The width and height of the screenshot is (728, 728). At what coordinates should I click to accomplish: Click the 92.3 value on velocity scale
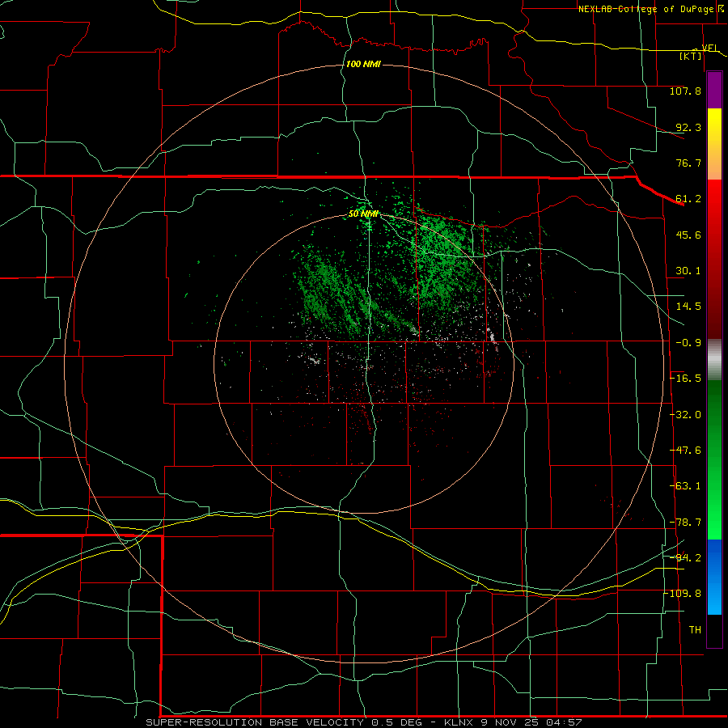[688, 127]
